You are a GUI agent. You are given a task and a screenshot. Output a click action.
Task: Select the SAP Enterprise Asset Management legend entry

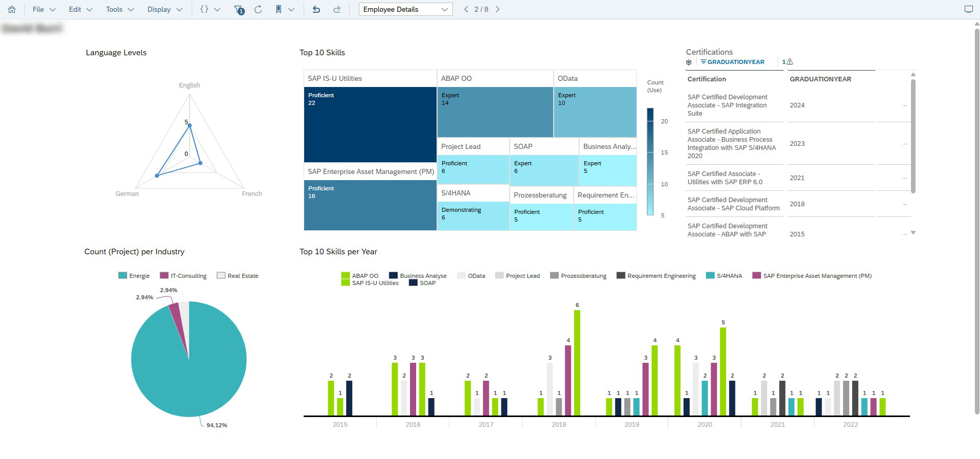click(812, 275)
